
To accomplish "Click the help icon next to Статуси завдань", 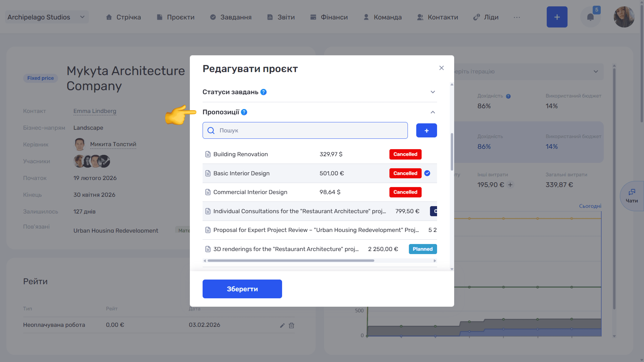I will pyautogui.click(x=263, y=92).
